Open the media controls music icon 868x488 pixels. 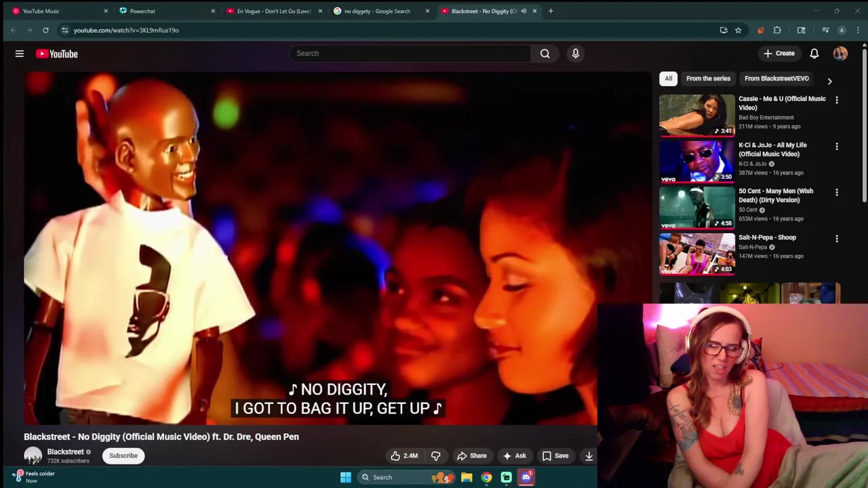point(825,30)
